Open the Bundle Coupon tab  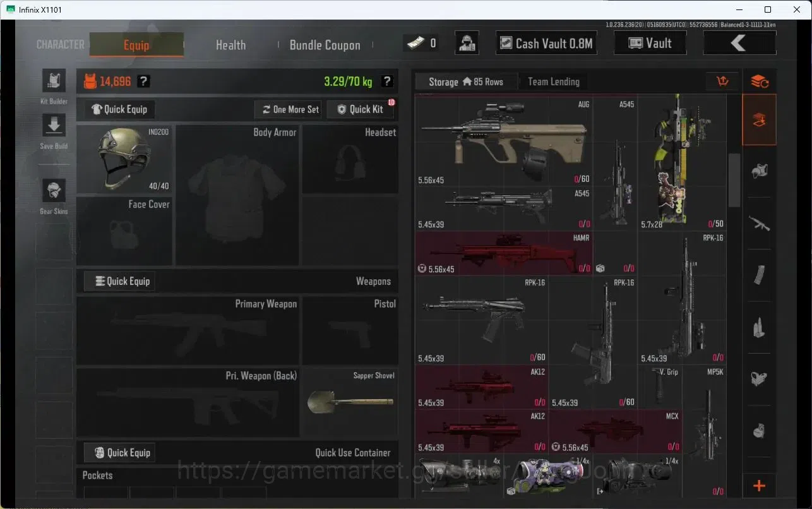[325, 45]
